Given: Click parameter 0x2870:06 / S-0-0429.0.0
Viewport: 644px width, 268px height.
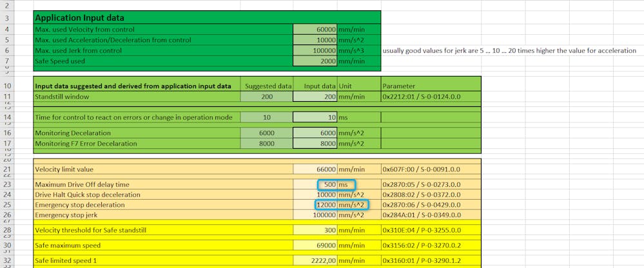Looking at the screenshot, I should [422, 205].
